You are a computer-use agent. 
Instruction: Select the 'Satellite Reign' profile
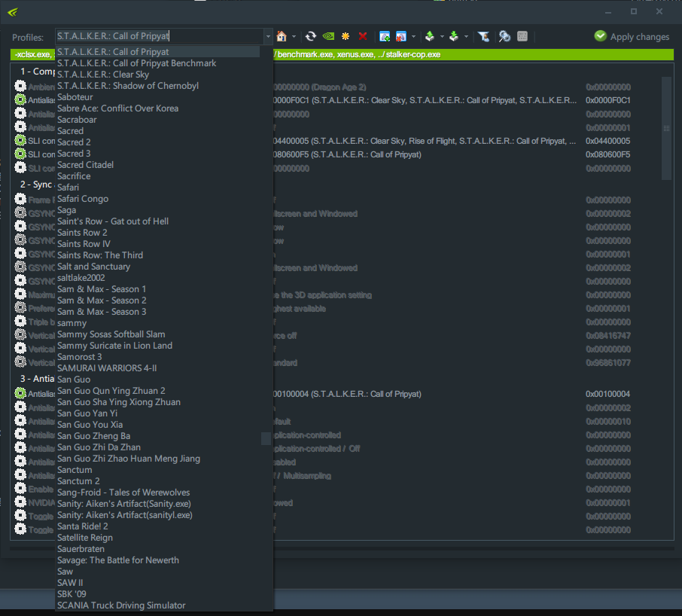click(85, 538)
